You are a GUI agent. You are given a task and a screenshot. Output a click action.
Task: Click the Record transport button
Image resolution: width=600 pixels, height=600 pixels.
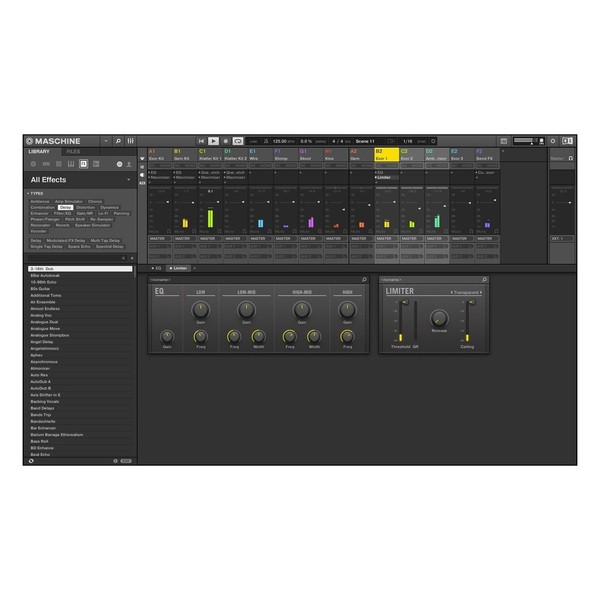(226, 141)
